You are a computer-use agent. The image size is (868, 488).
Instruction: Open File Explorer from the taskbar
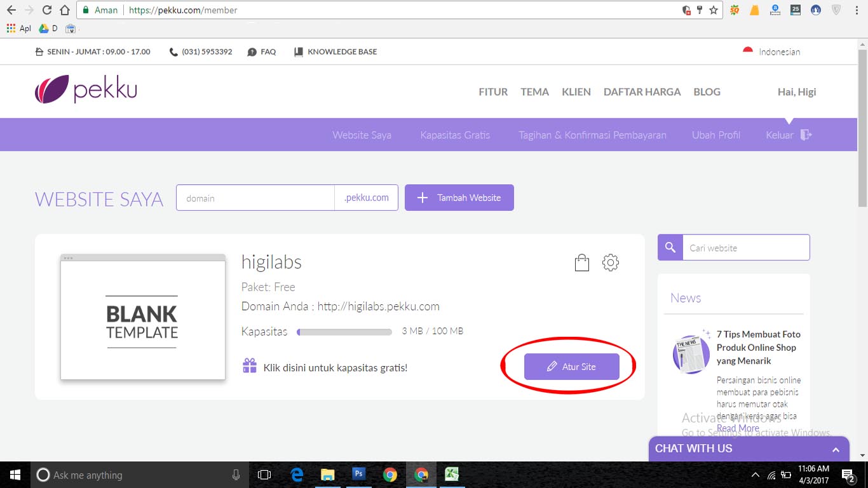[327, 475]
